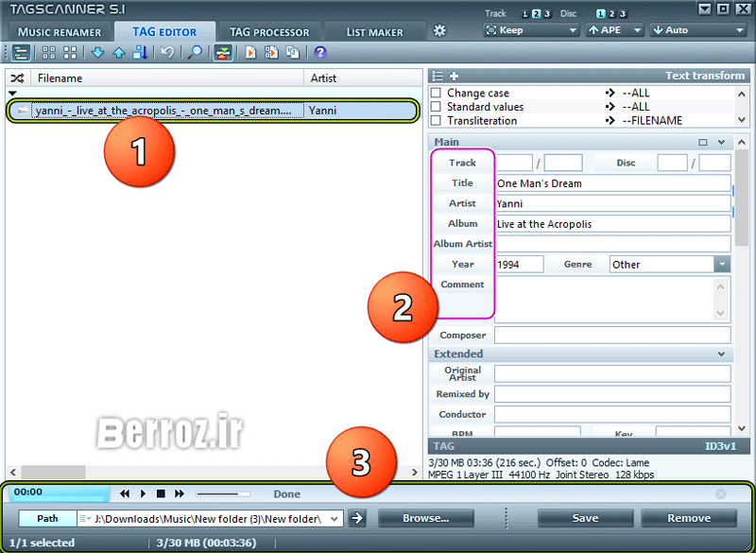The width and height of the screenshot is (756, 553).
Task: Open program settings gear icon
Action: click(439, 30)
